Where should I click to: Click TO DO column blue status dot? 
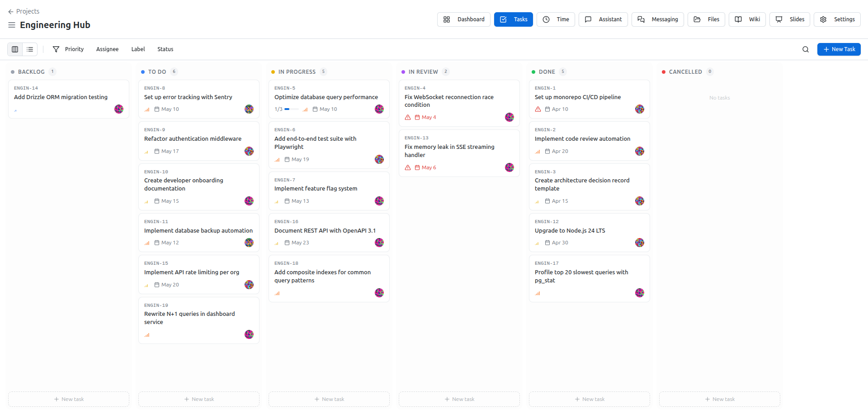click(143, 72)
